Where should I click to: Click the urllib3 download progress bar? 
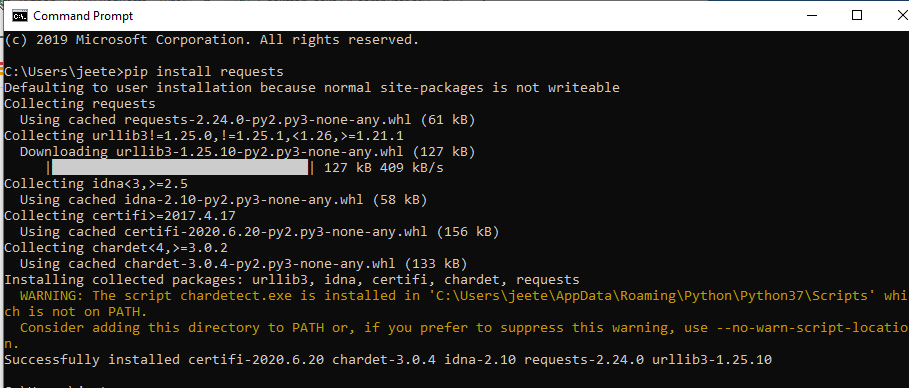[x=180, y=168]
